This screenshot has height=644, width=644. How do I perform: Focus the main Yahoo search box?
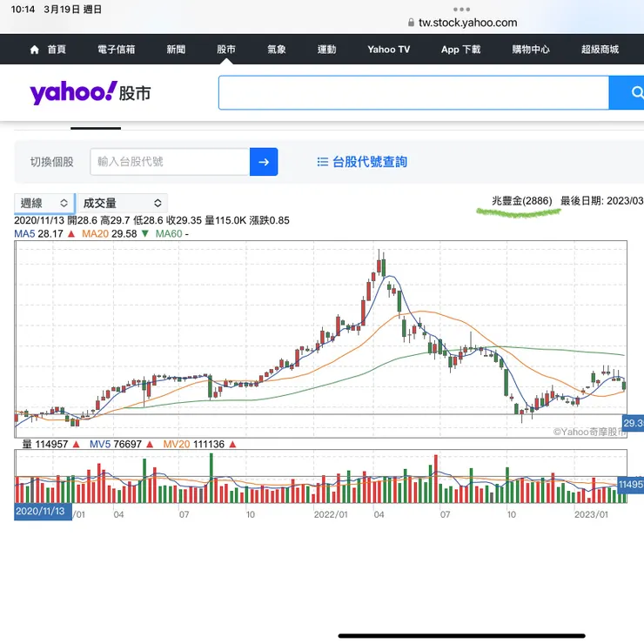tap(413, 92)
